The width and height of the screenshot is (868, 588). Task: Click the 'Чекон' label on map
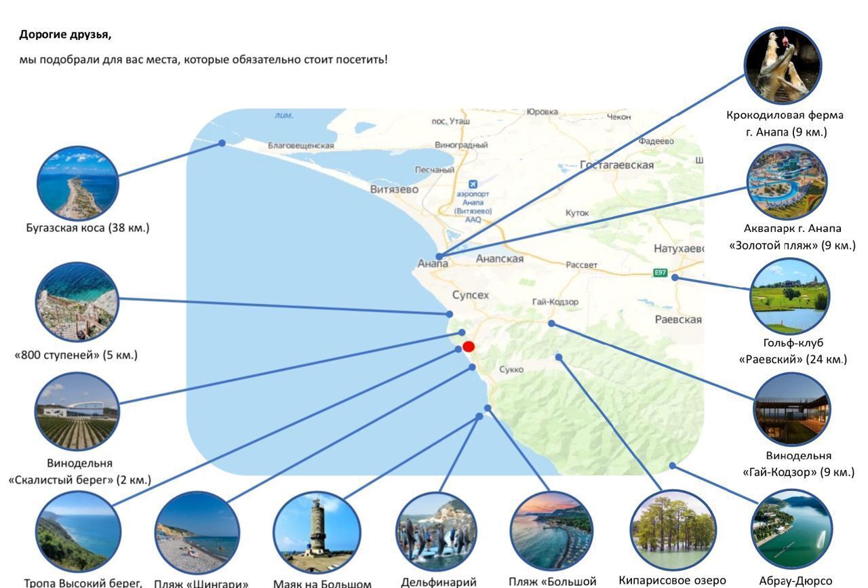618,117
